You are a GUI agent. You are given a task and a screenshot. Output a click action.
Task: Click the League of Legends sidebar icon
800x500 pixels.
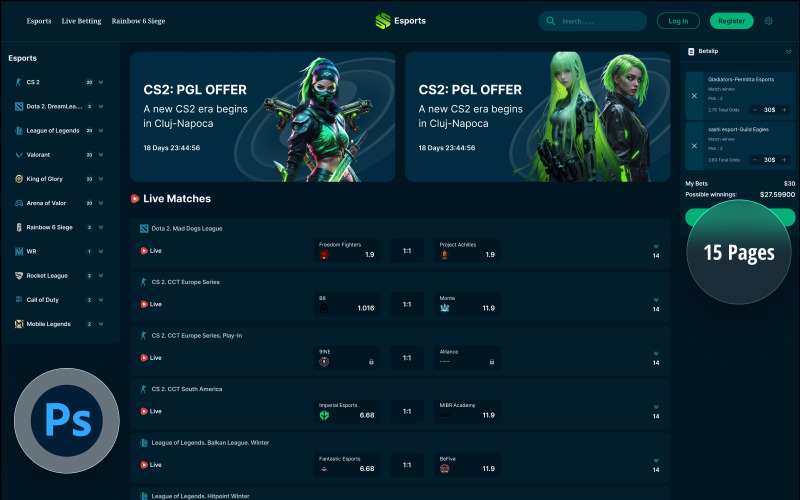19,131
